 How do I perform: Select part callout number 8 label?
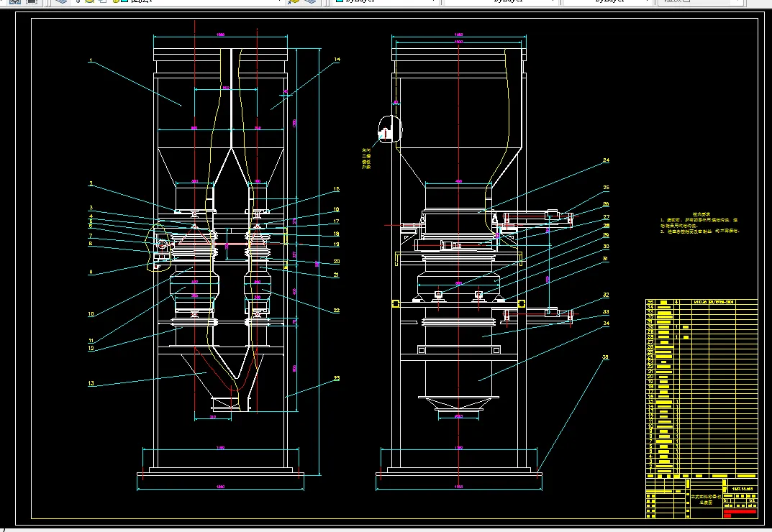tap(91, 244)
